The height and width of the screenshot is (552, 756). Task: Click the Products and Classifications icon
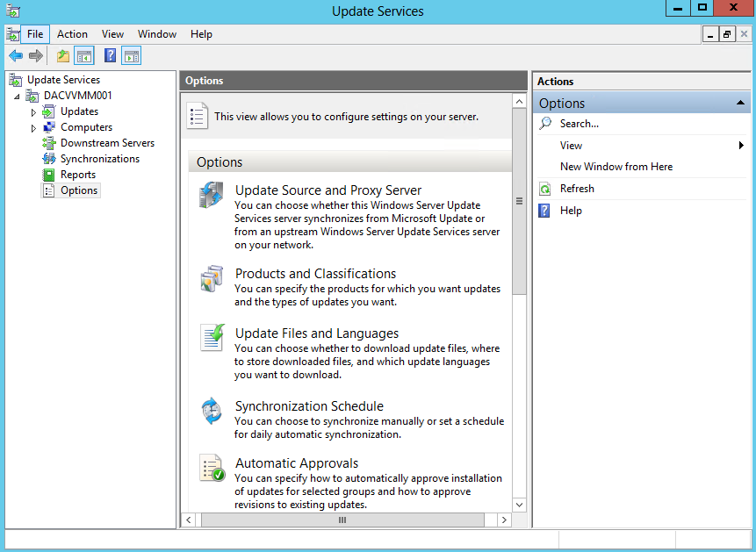pos(212,279)
